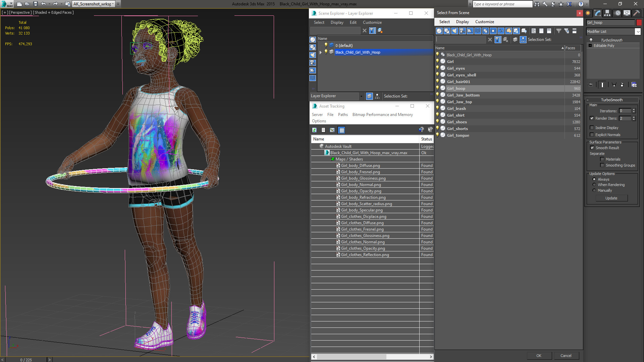Open the Motion command panel tab
Screen dimensions: 644x362
618,13
